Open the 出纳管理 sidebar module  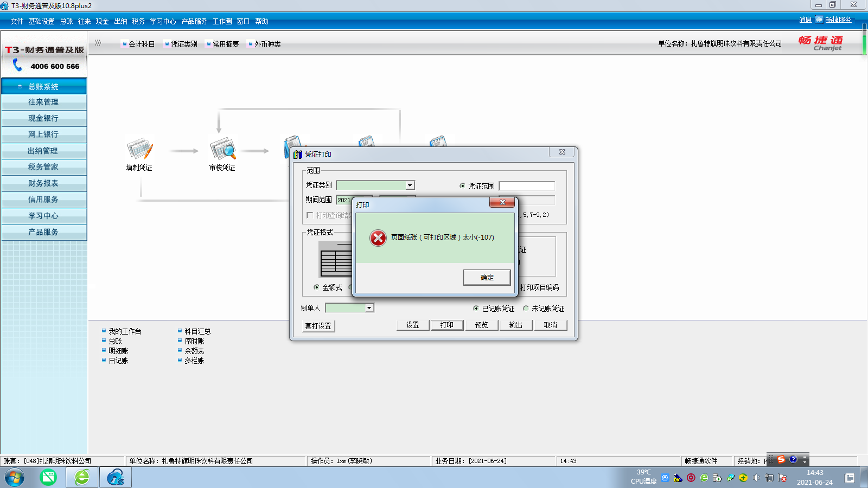[x=44, y=151]
